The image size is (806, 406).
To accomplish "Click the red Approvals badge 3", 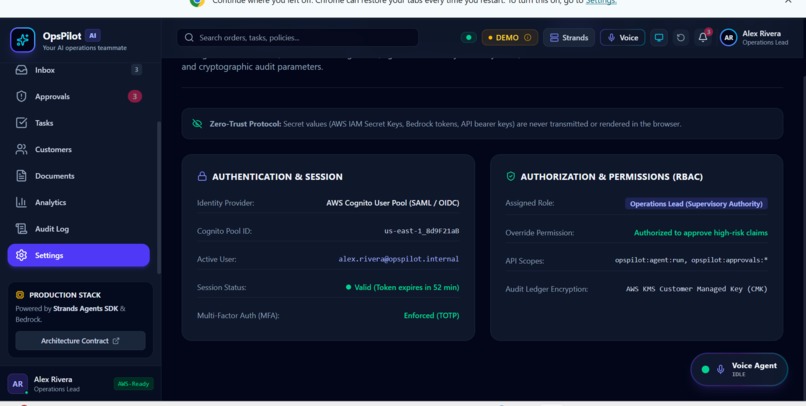I will tap(135, 96).
